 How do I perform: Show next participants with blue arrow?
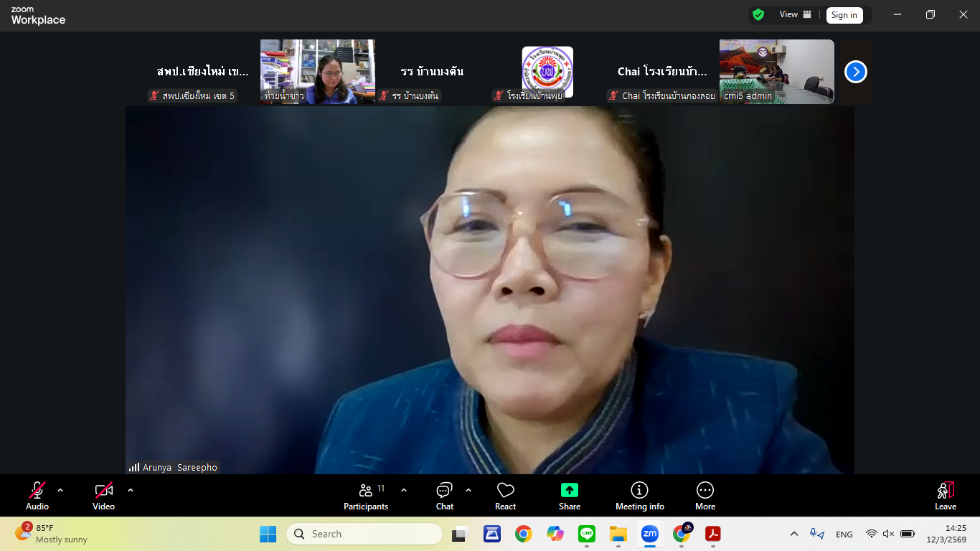(855, 72)
